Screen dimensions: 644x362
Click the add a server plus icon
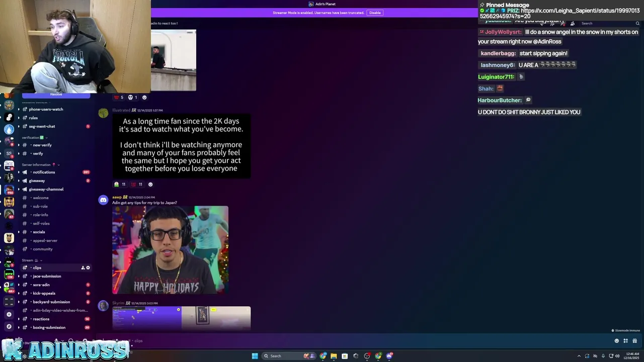(9, 314)
